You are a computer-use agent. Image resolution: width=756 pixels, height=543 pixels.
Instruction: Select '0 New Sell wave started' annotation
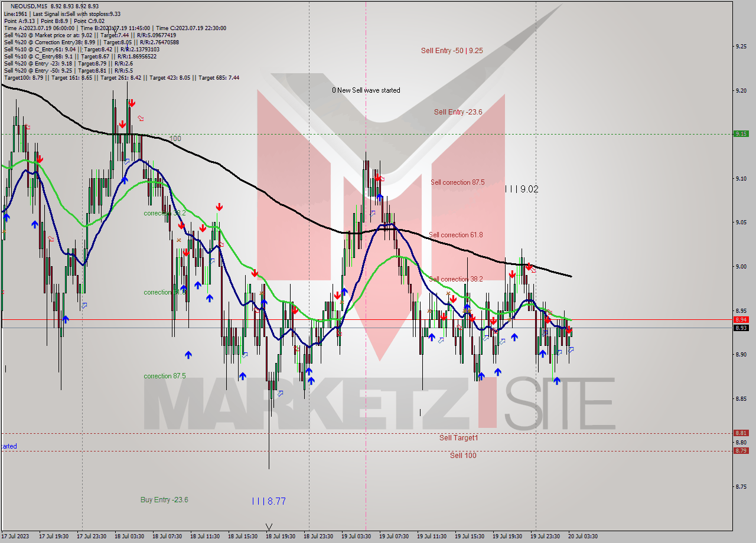366,90
